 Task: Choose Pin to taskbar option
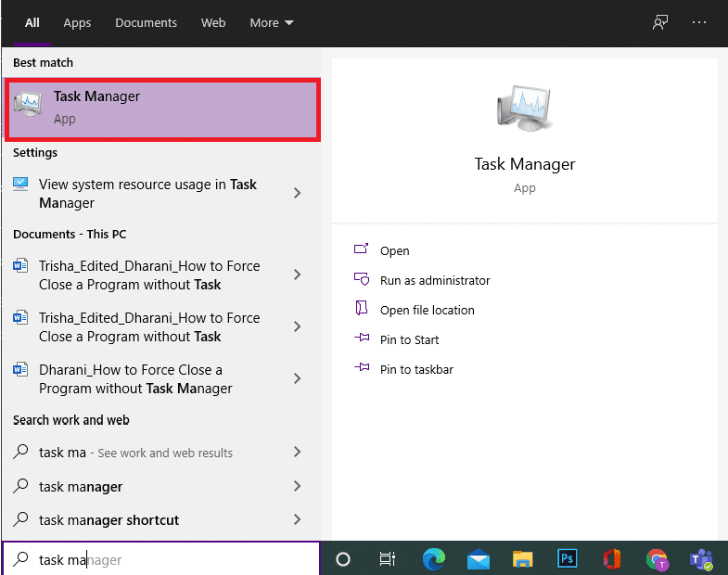point(415,369)
